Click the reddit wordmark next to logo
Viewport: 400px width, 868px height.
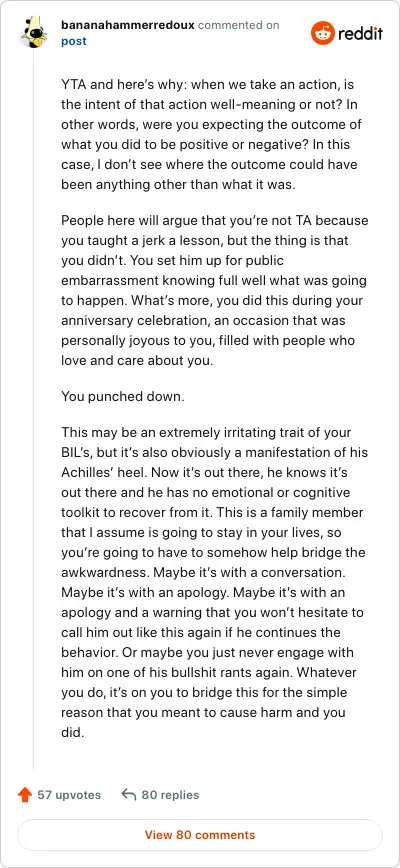point(360,33)
